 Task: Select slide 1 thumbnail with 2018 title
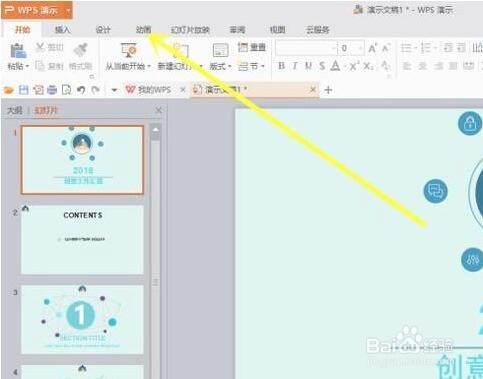(x=82, y=160)
